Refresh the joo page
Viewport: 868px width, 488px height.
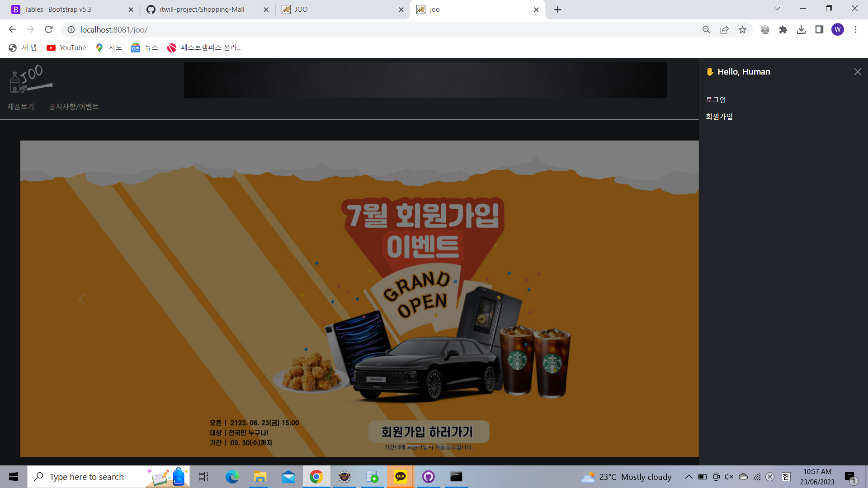48,29
